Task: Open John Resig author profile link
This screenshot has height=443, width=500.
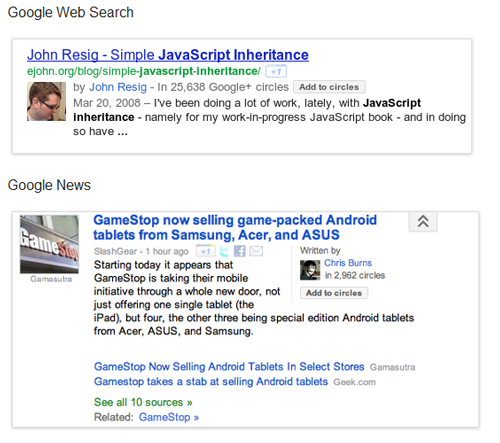Action: tap(118, 87)
